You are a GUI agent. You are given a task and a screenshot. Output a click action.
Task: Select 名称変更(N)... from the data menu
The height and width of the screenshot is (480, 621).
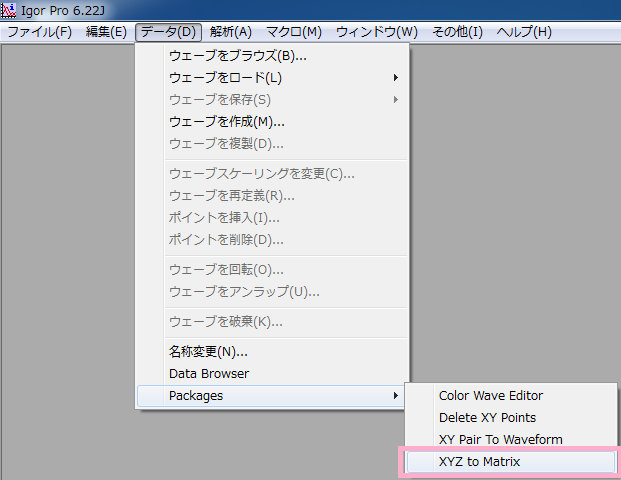coord(272,351)
